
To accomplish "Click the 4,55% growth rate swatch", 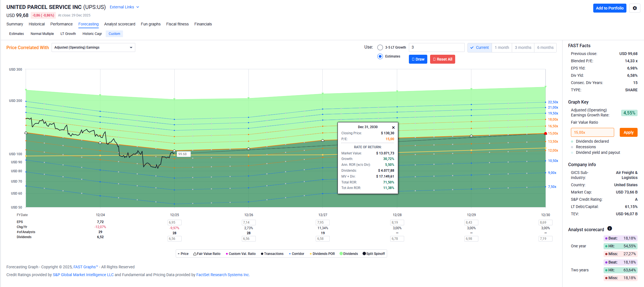I will pyautogui.click(x=629, y=113).
